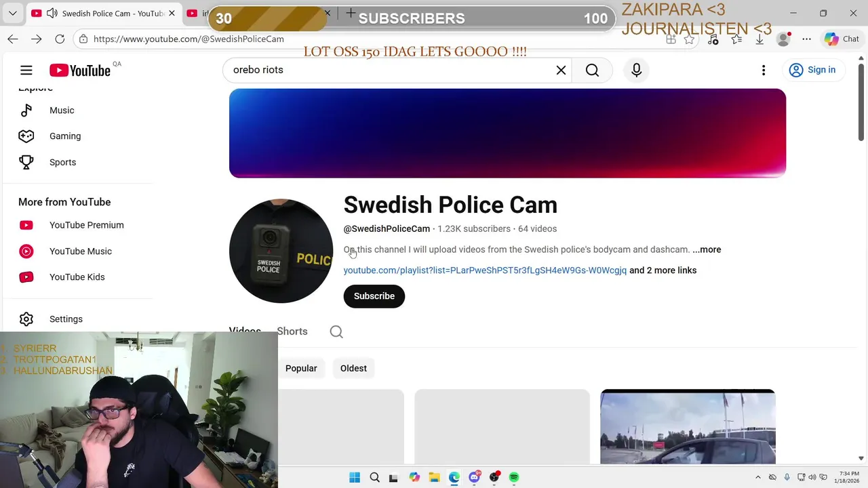This screenshot has width=868, height=488.
Task: Open the channel playlist link
Action: pyautogui.click(x=485, y=270)
